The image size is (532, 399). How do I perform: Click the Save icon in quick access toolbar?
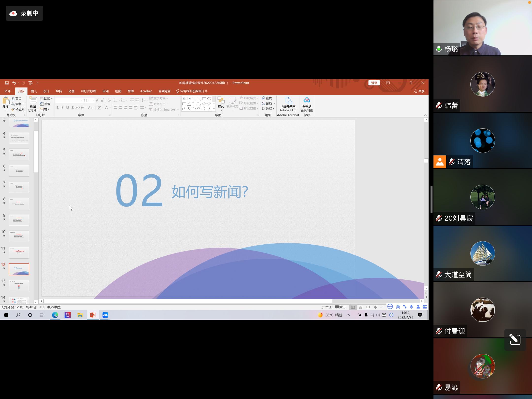(x=7, y=83)
